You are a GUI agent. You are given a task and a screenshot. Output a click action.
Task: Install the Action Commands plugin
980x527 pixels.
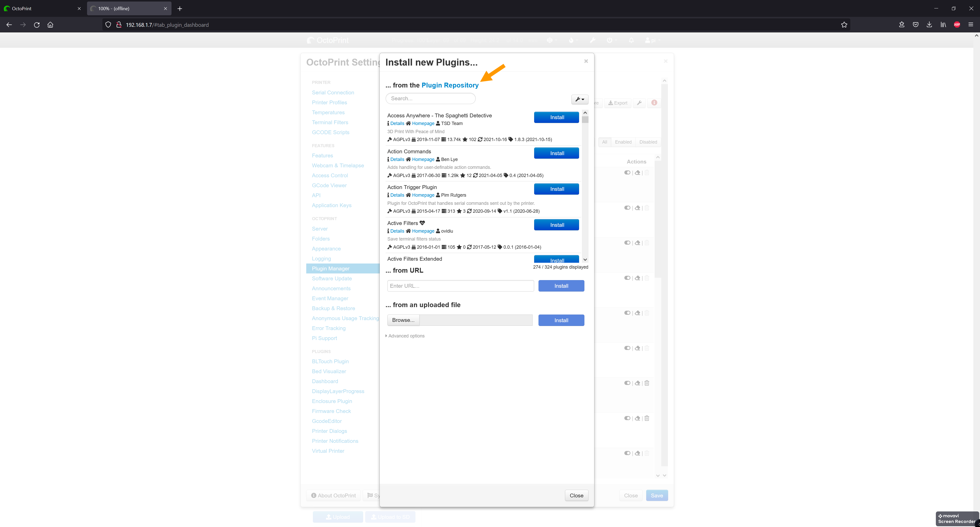click(556, 153)
